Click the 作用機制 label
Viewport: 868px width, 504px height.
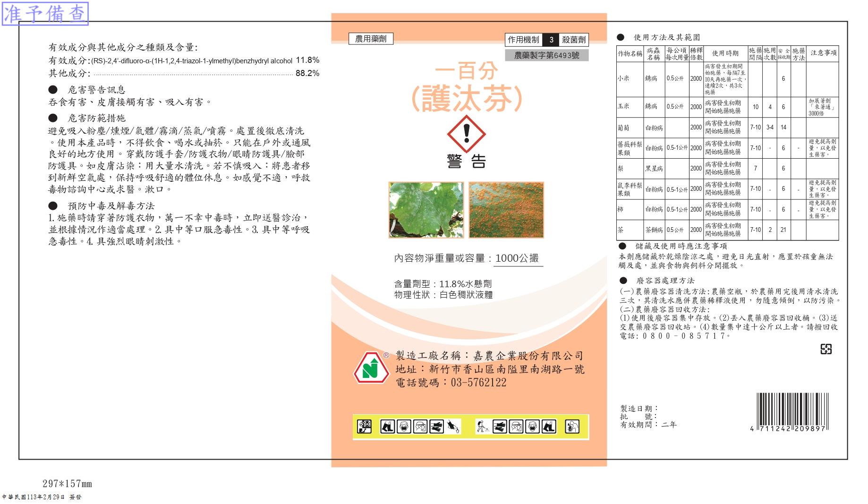[523, 40]
